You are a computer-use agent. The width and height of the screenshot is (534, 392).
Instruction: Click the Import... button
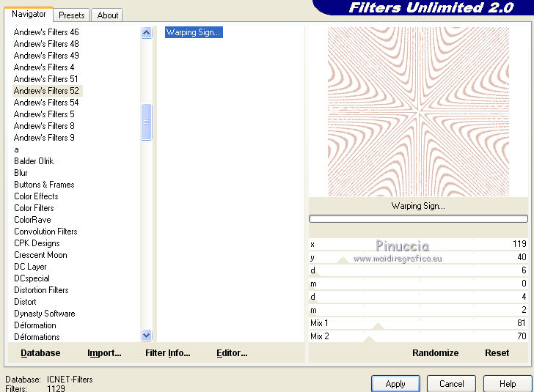tap(104, 353)
